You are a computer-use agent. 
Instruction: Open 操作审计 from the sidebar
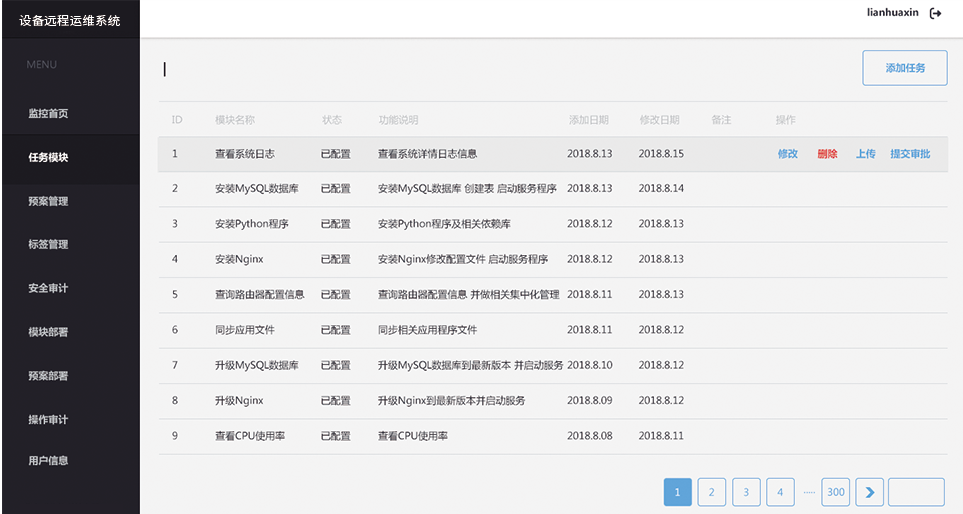click(x=48, y=420)
